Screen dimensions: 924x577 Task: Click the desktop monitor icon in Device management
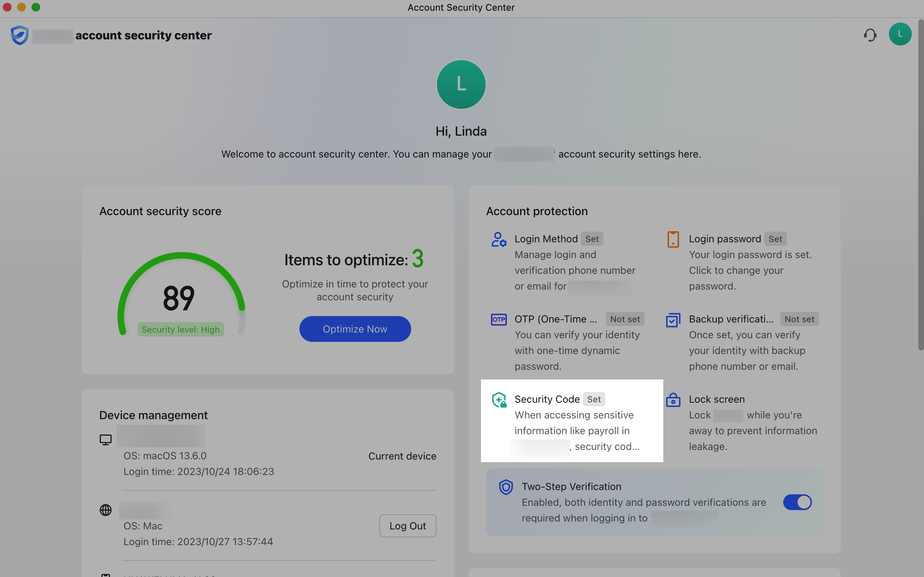coord(106,439)
